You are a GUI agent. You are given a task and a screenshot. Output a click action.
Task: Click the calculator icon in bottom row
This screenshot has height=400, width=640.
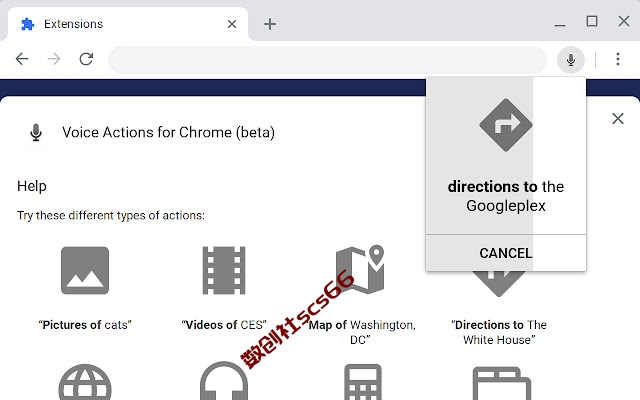(363, 382)
